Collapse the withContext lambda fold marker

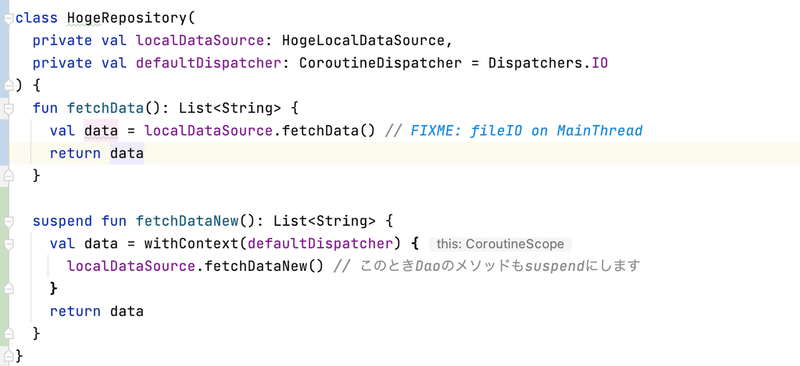9,243
